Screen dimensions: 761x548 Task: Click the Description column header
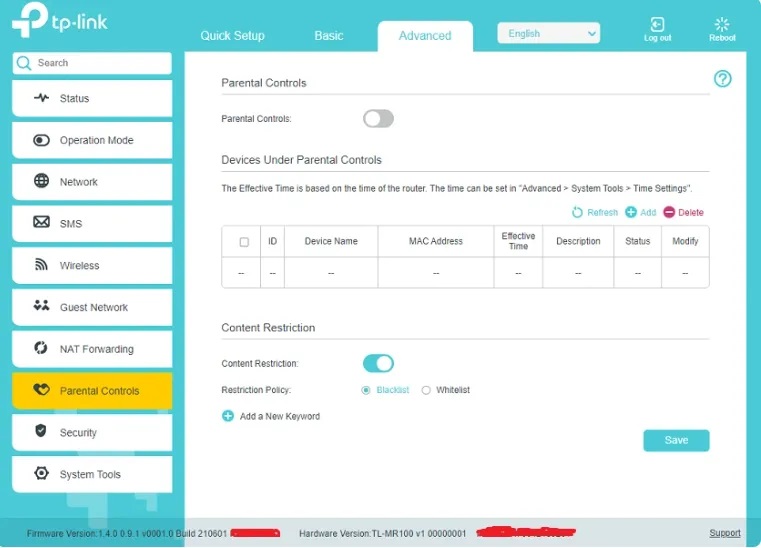(x=578, y=241)
